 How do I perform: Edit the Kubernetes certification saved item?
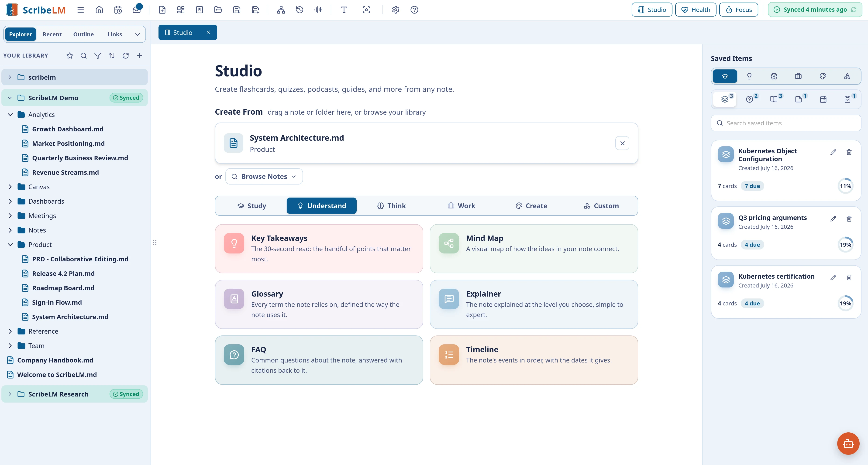[833, 277]
